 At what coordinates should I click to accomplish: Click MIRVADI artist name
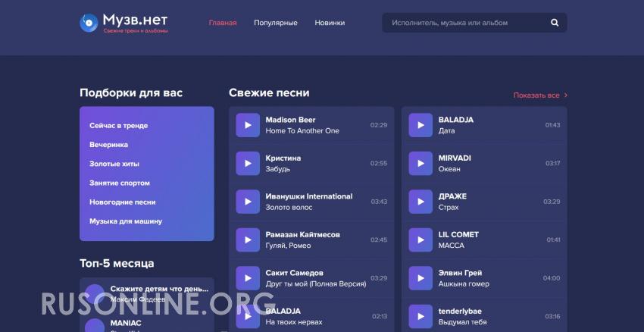[x=455, y=158]
